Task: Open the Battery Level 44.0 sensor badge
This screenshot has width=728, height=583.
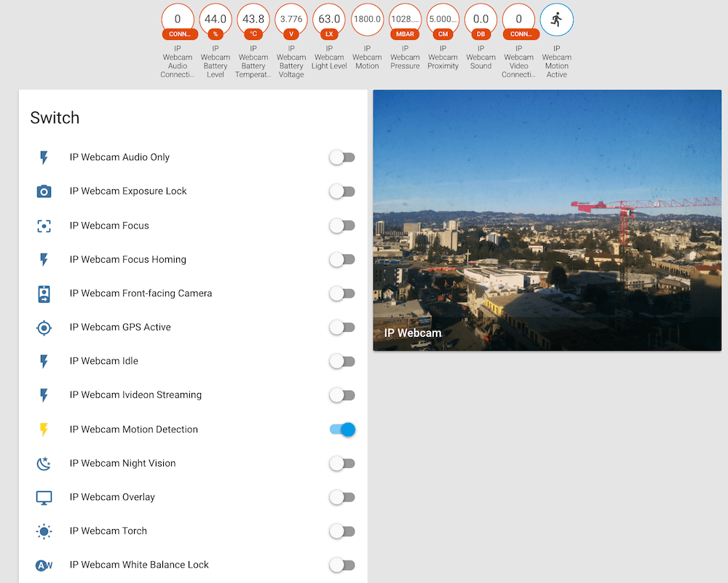Action: 215,20
